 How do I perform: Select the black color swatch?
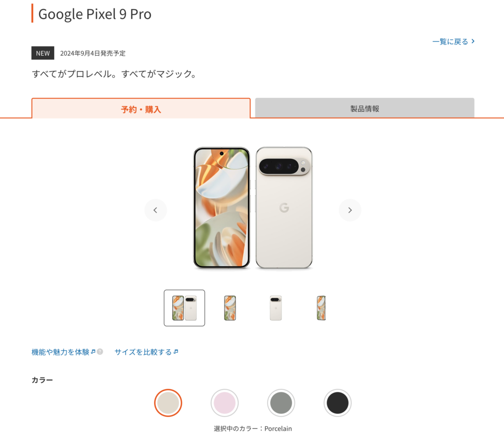coord(338,403)
